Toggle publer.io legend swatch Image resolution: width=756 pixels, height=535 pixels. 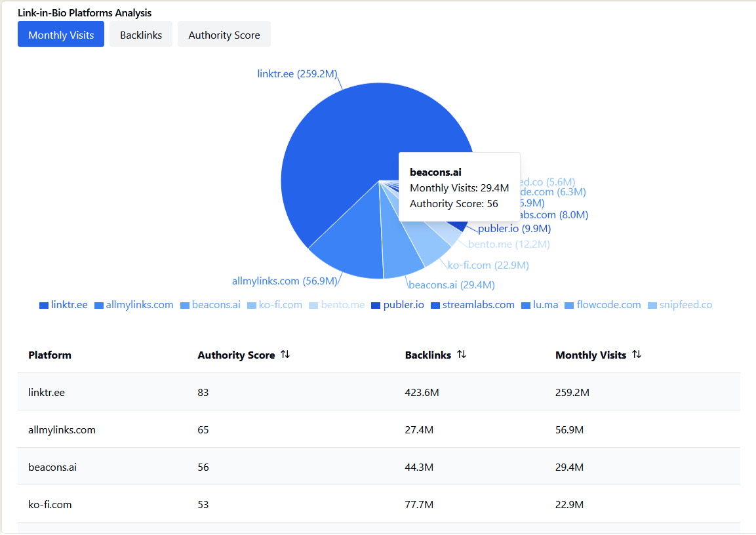(x=376, y=306)
